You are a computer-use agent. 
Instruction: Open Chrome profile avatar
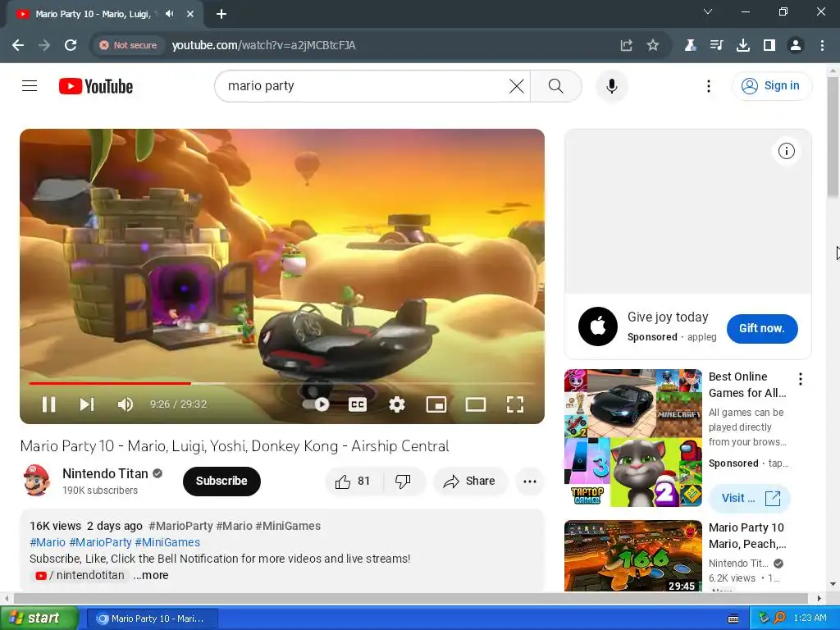pos(796,46)
